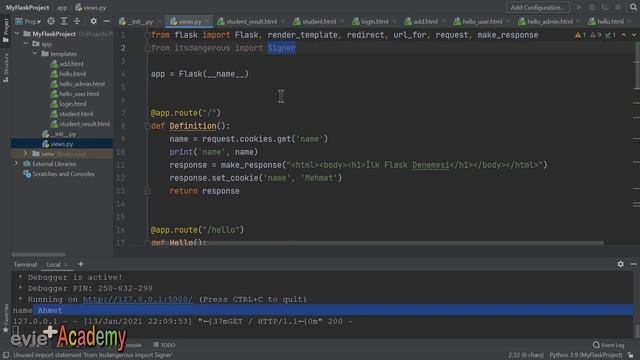Screen dimensions: 640x360
Task: Click the warning indicator in editor corner
Action: pyautogui.click(x=580, y=35)
